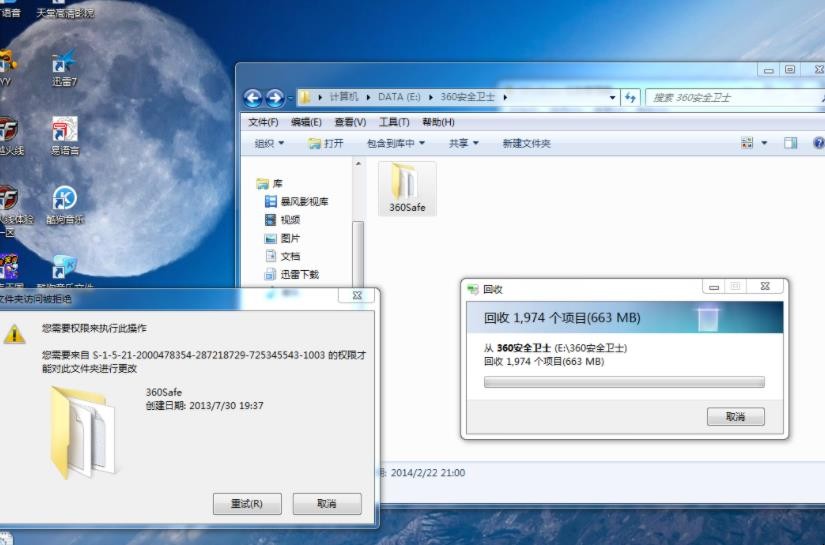Open the 编辑(E) menu
Screen dimensions: 825x545
(306, 122)
